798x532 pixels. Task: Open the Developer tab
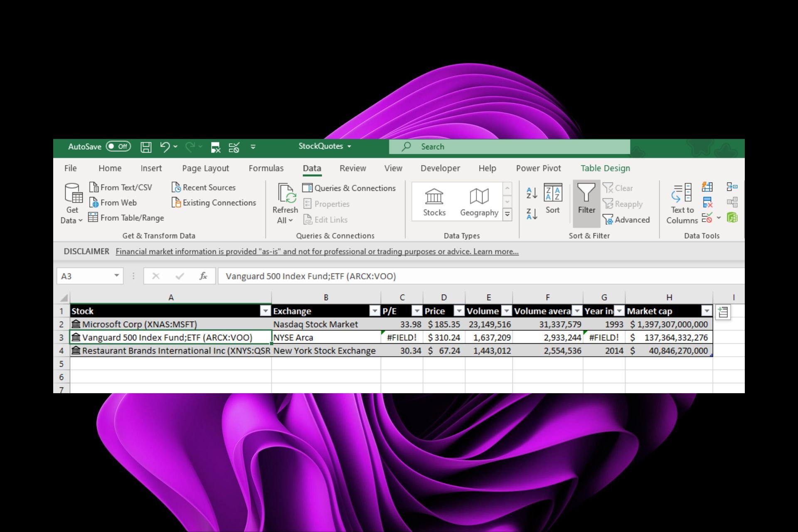click(x=440, y=168)
